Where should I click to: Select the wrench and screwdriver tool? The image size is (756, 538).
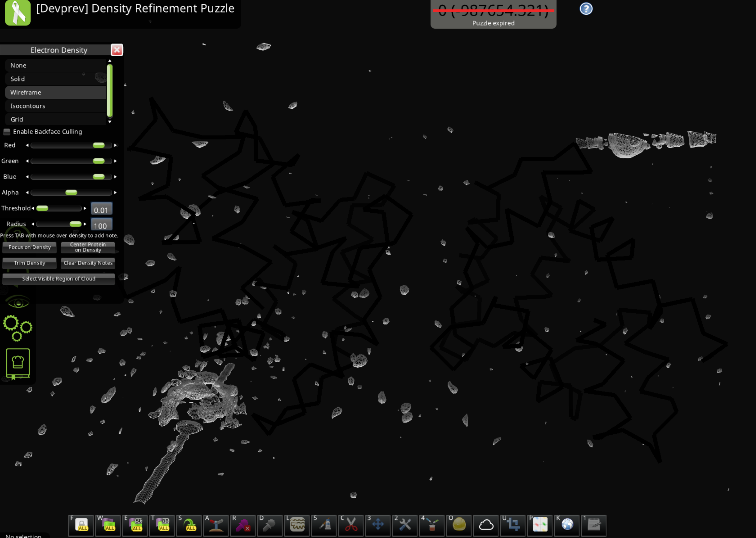click(405, 525)
